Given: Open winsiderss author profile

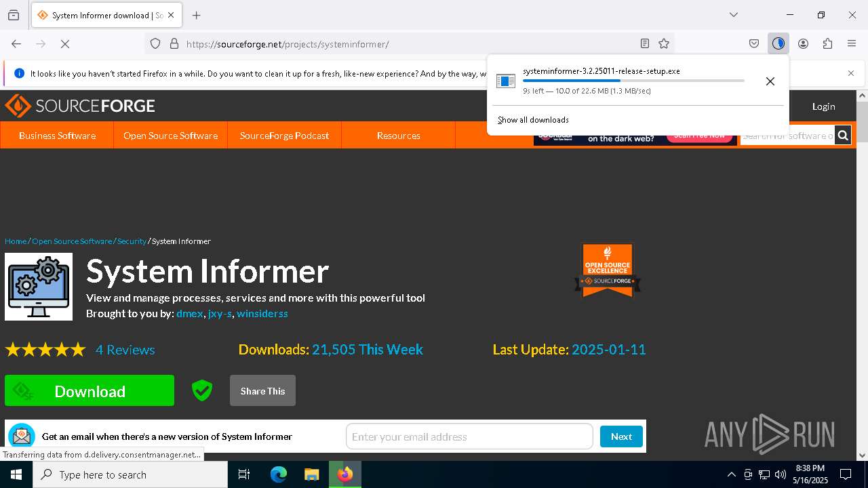Looking at the screenshot, I should (x=262, y=314).
